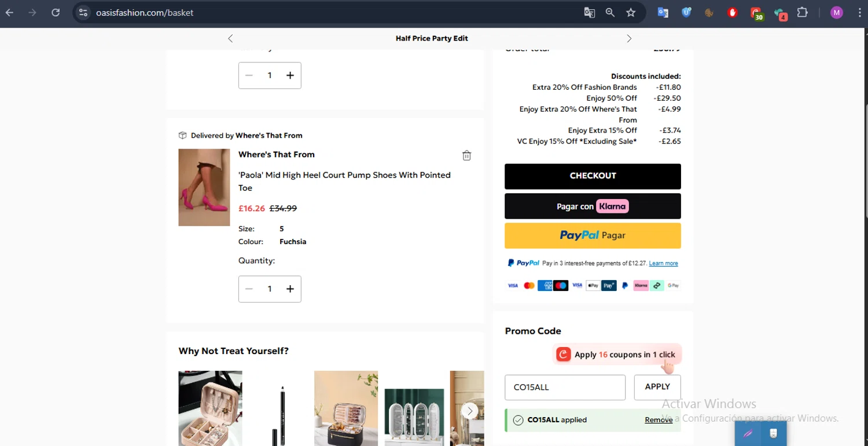Viewport: 868px width, 446px height.
Task: Open the M profile avatar
Action: pos(836,12)
